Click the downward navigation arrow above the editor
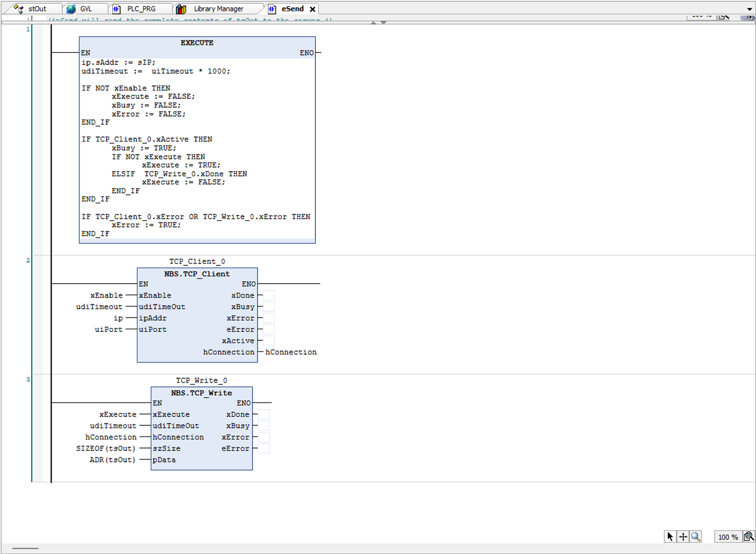Screen dimensions: 756x554 382,22
